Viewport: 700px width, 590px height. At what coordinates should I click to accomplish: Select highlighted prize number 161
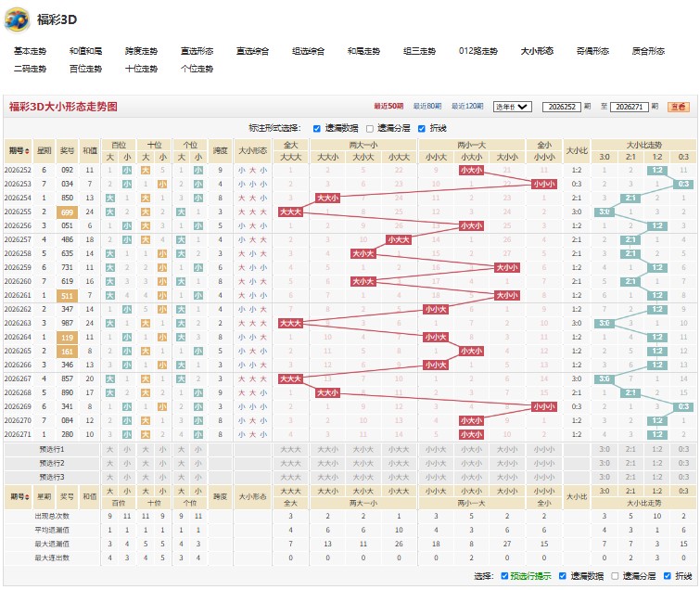coord(67,352)
